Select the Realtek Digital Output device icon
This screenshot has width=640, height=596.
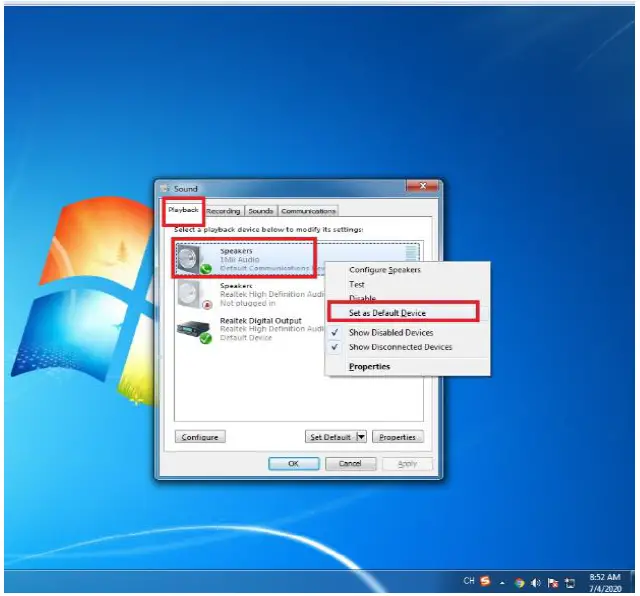pos(194,331)
